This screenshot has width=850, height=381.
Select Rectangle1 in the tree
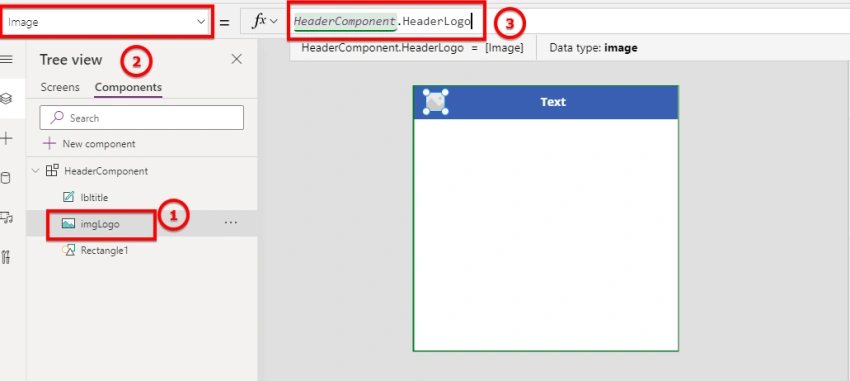click(104, 250)
